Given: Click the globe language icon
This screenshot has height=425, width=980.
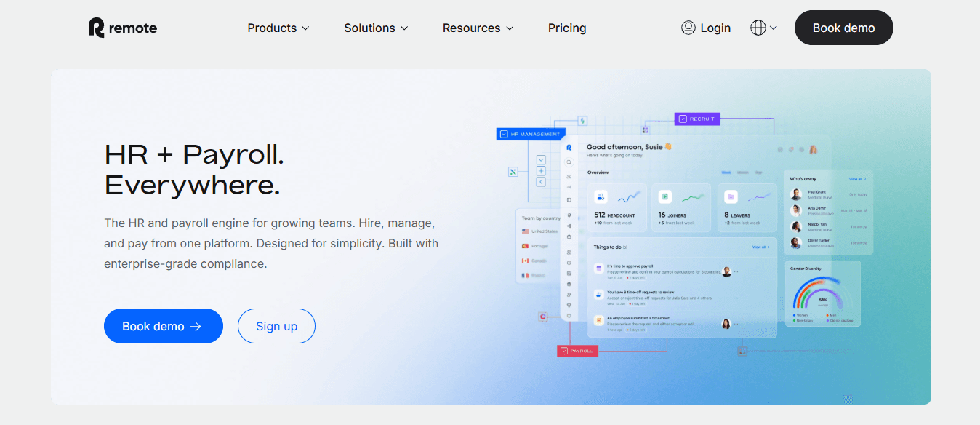Looking at the screenshot, I should [x=758, y=28].
